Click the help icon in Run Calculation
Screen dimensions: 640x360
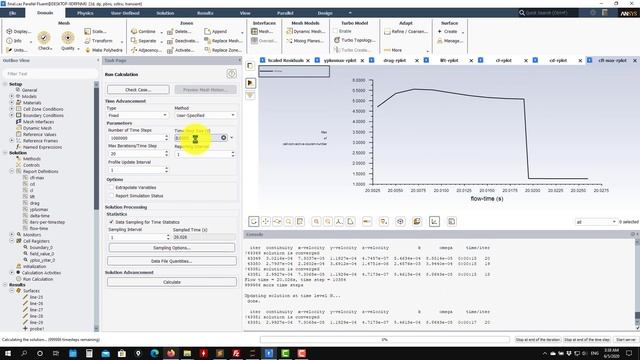pos(231,74)
